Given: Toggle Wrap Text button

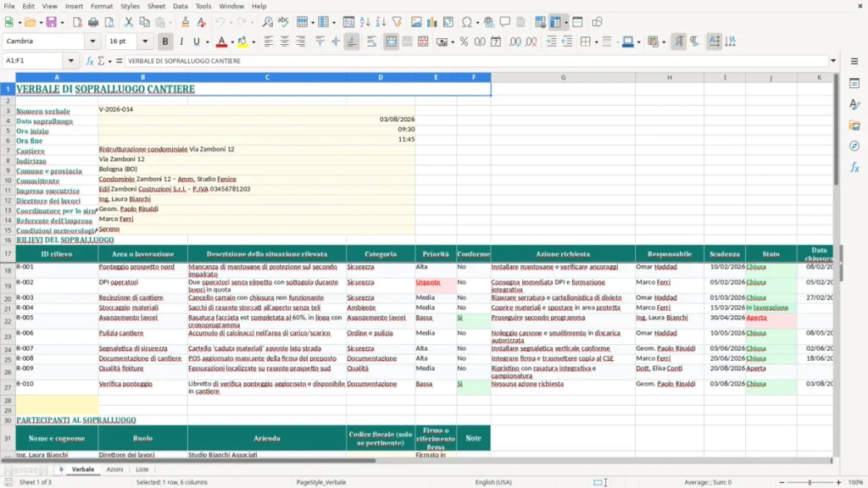Looking at the screenshot, I should [x=371, y=42].
